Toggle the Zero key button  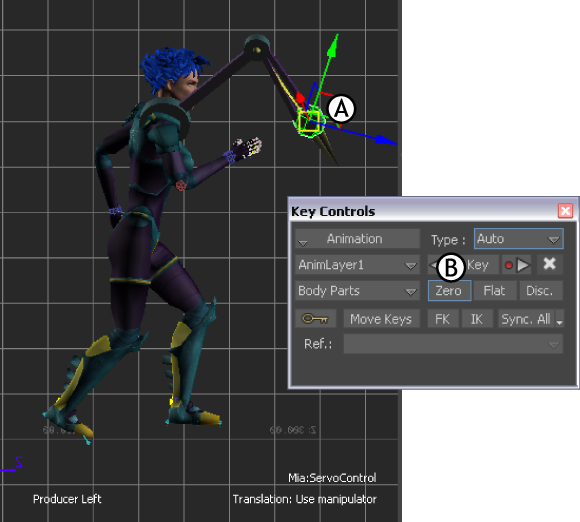(449, 290)
